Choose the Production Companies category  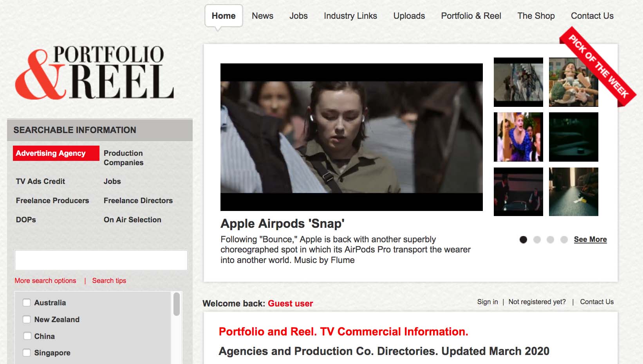pyautogui.click(x=124, y=158)
